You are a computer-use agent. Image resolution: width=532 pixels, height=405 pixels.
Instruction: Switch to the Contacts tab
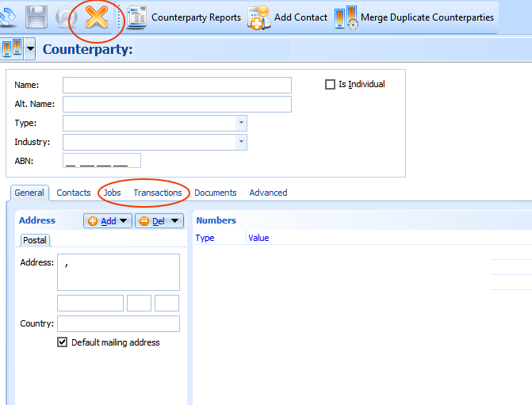click(74, 193)
